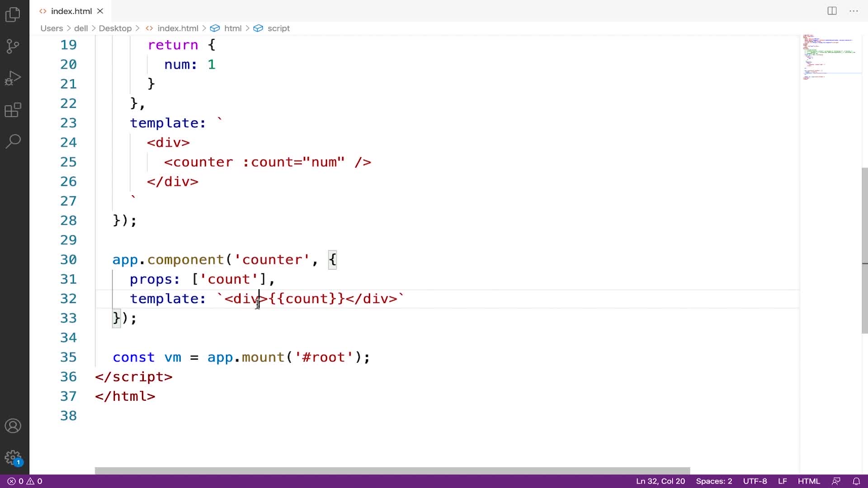Close the index.html tab
The width and height of the screenshot is (868, 488).
point(100,11)
